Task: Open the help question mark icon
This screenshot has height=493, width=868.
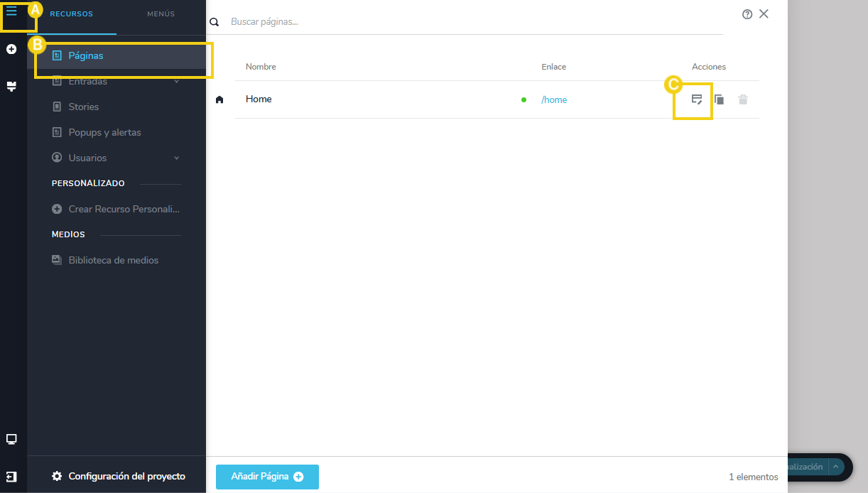Action: point(747,14)
